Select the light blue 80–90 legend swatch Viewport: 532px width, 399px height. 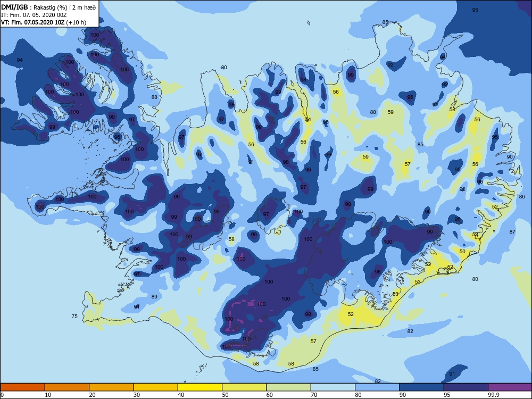point(377,387)
